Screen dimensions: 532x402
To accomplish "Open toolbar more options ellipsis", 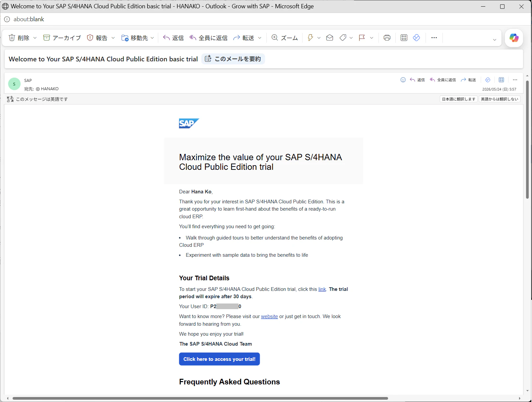I will (434, 38).
